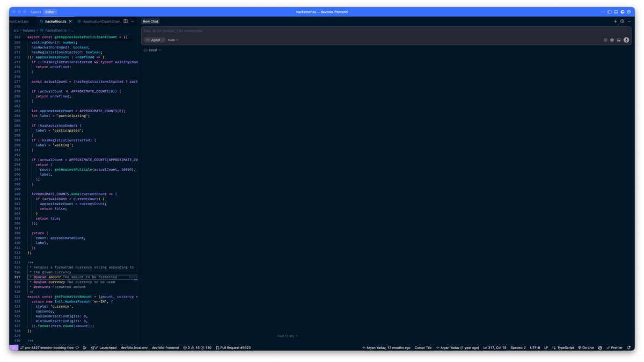This screenshot has width=644, height=362.
Task: Change file encoding UTF-8
Action: tap(535, 347)
